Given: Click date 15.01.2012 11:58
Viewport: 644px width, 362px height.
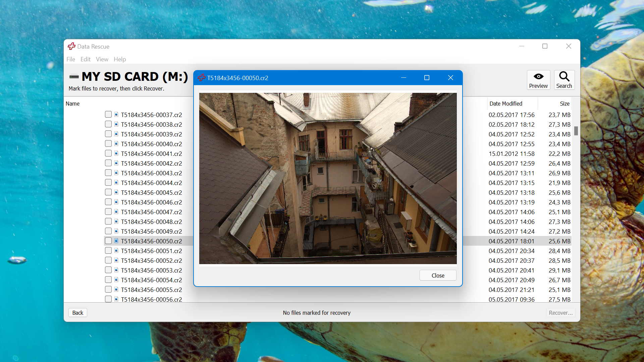Looking at the screenshot, I should coord(512,154).
